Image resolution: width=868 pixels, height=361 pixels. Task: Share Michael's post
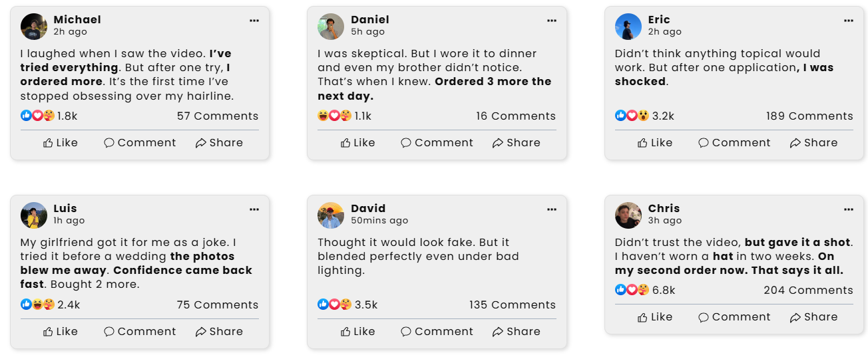pyautogui.click(x=219, y=143)
